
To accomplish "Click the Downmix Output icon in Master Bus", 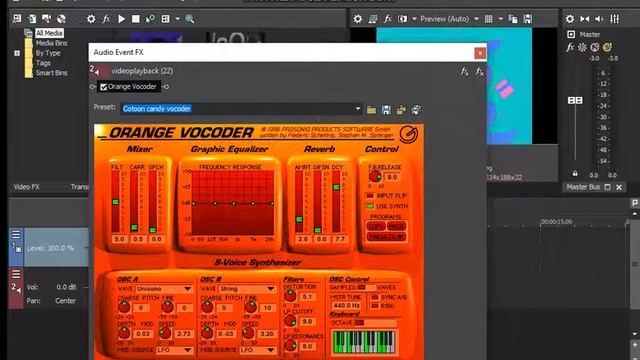I will click(585, 19).
